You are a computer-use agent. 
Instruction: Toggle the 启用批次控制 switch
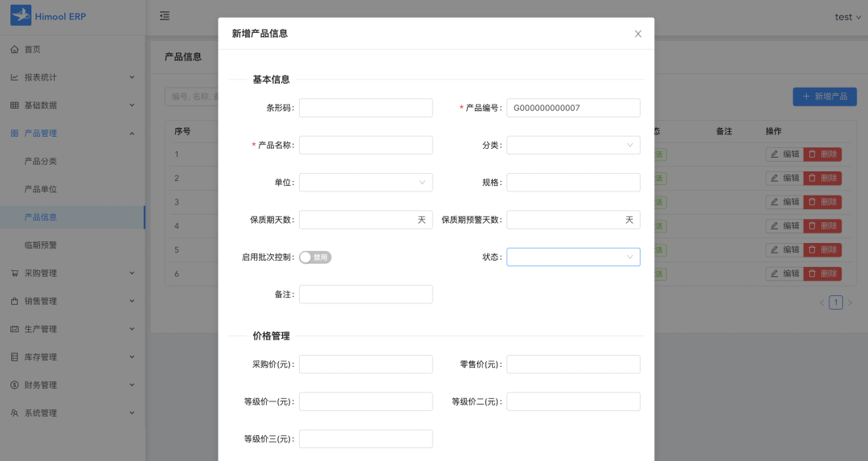(315, 257)
